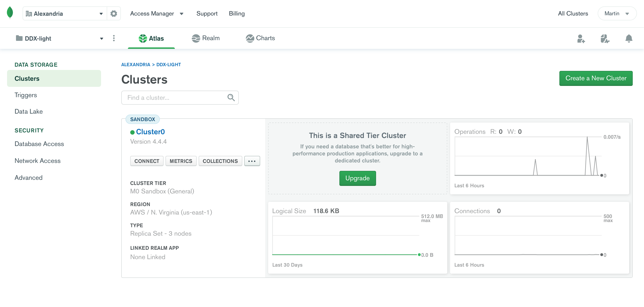The width and height of the screenshot is (644, 307).
Task: Open the Connections chart
Action: (x=539, y=238)
